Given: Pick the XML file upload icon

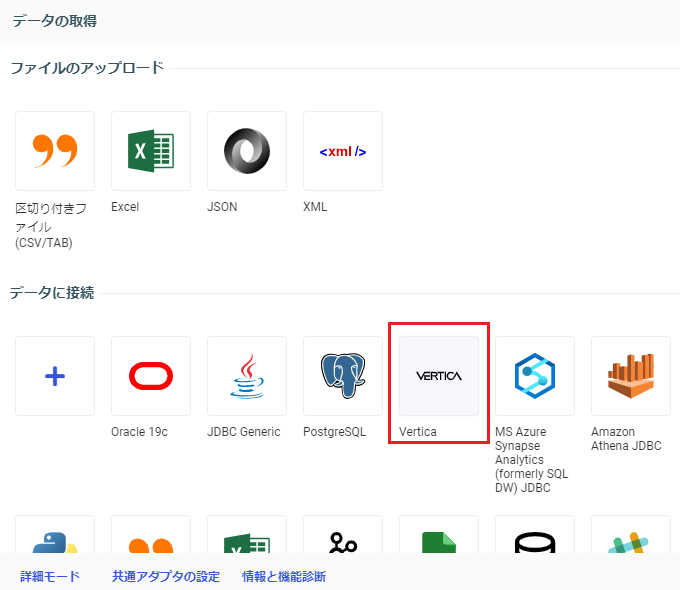Looking at the screenshot, I should click(x=343, y=151).
